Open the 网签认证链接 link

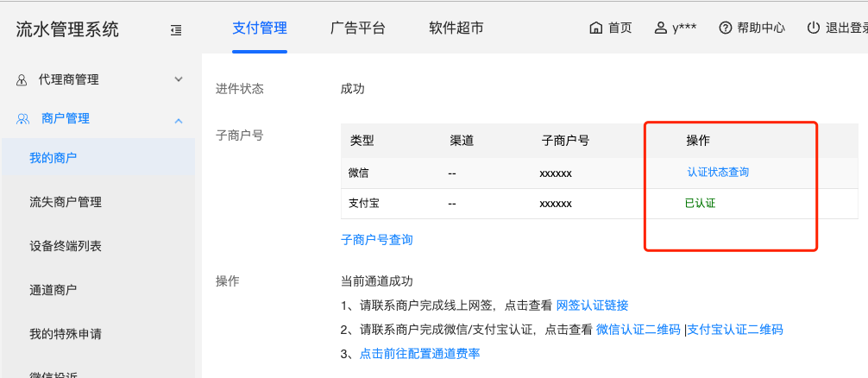(x=592, y=306)
